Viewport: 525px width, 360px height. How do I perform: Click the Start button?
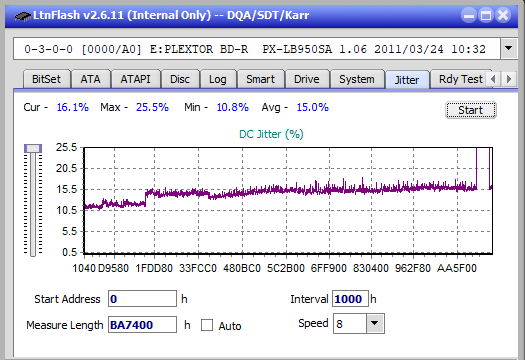tap(471, 110)
